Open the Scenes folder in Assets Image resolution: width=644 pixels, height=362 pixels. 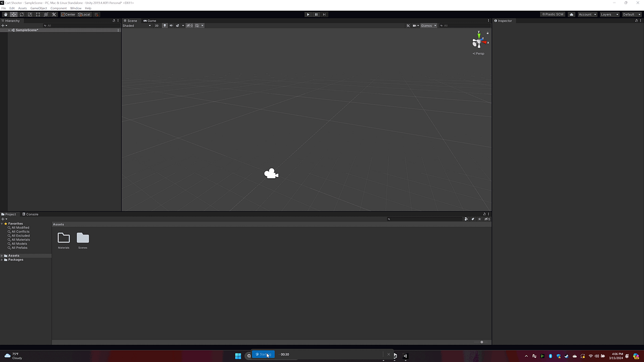pos(83,239)
